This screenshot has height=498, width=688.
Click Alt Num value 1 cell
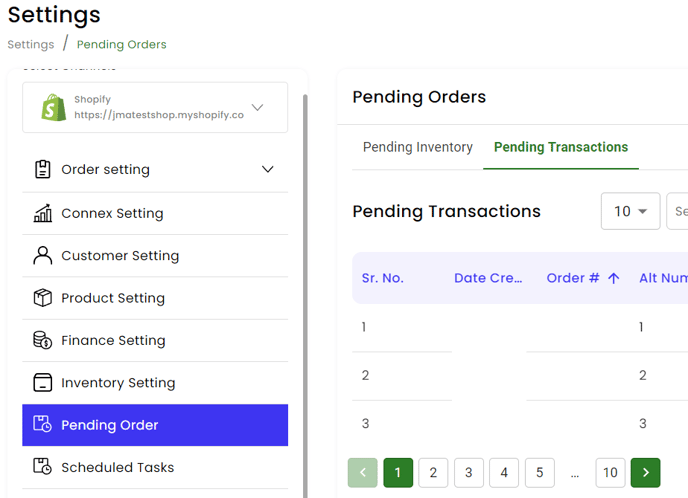pos(641,327)
